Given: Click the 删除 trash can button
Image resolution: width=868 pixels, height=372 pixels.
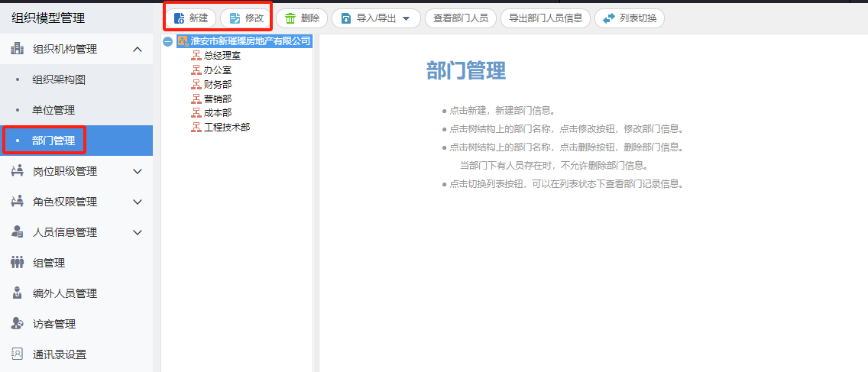Looking at the screenshot, I should click(302, 18).
